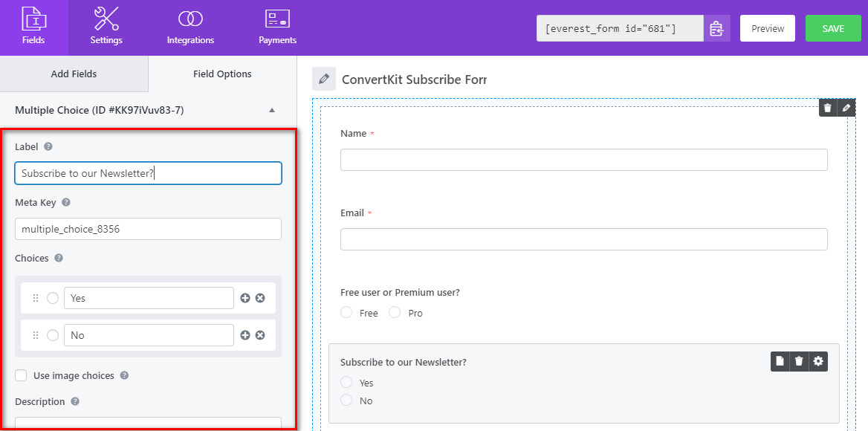This screenshot has width=868, height=431.
Task: Switch to the Add Fields tab
Action: tap(74, 74)
